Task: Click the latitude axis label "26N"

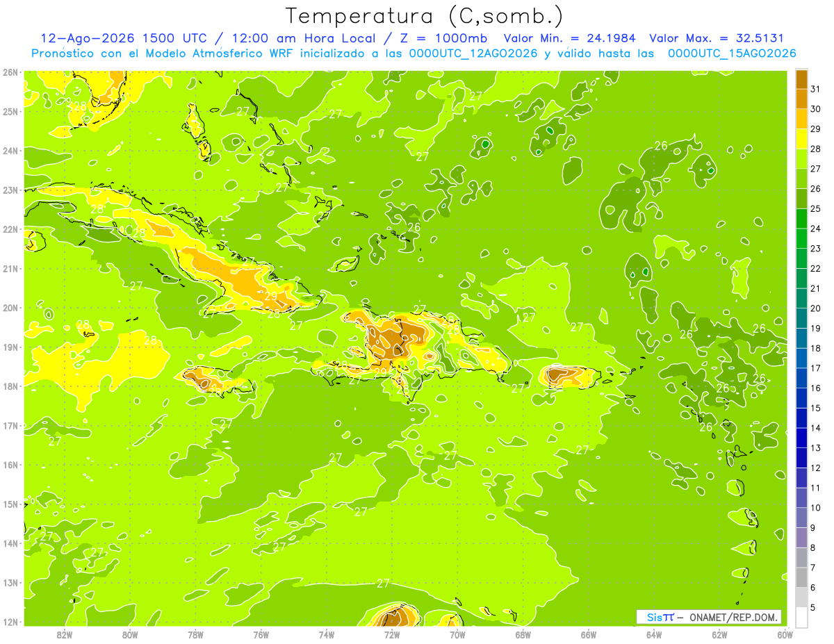Action: tap(10, 72)
